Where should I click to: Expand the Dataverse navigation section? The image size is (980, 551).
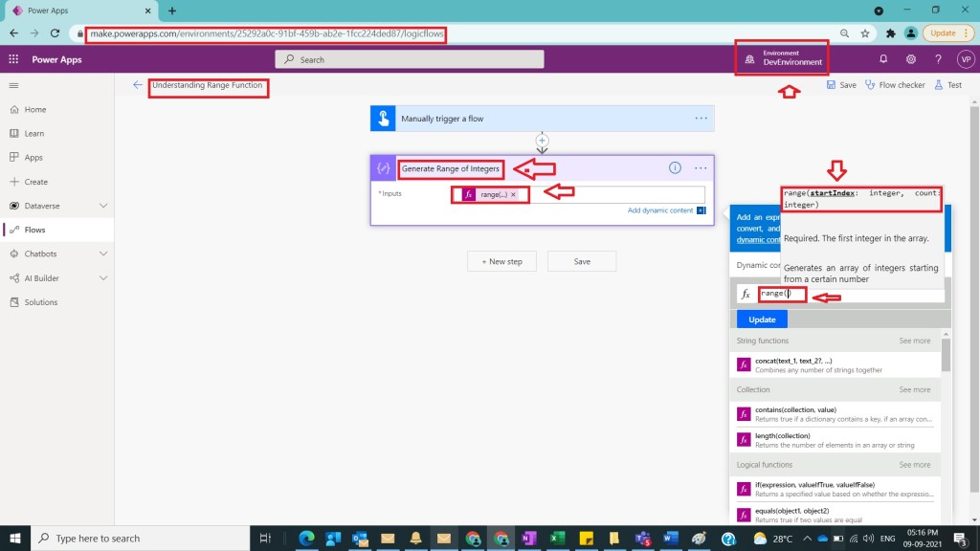point(103,206)
